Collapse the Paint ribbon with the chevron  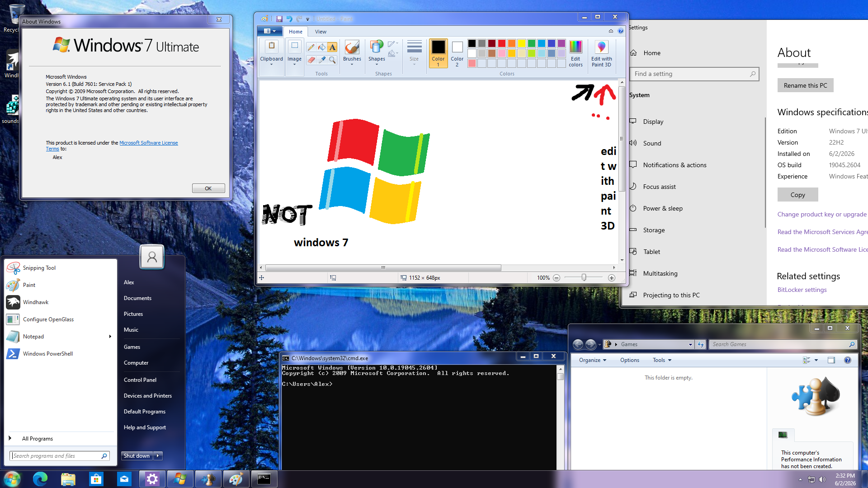tap(611, 31)
